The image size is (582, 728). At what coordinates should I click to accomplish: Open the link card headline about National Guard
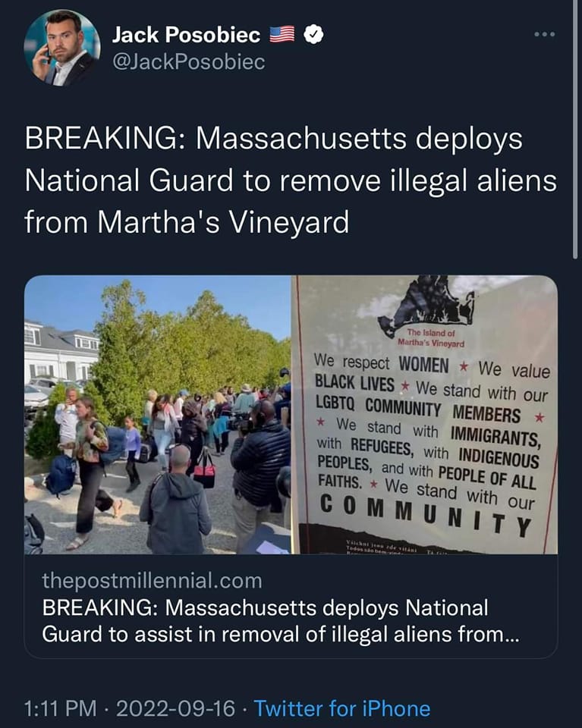pyautogui.click(x=281, y=621)
